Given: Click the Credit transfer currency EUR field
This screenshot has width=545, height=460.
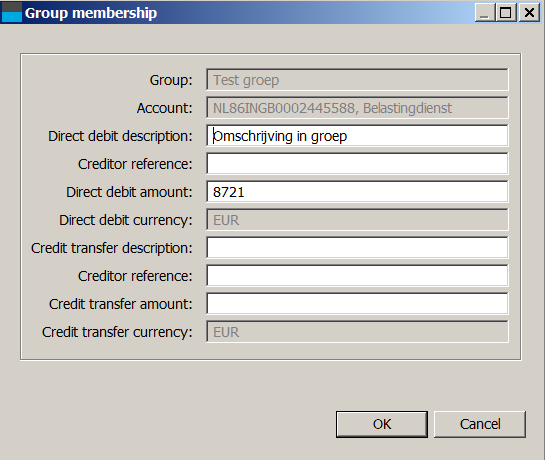Looking at the screenshot, I should click(357, 332).
